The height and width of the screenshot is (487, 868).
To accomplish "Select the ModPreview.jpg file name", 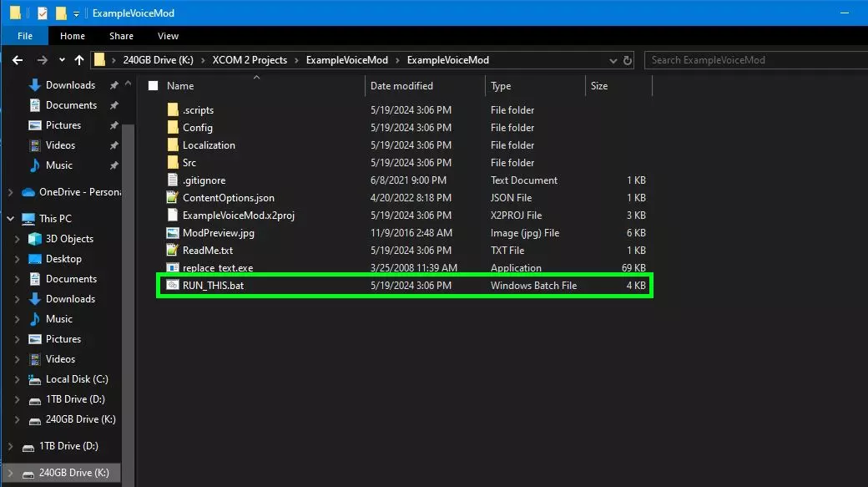I will click(x=219, y=233).
